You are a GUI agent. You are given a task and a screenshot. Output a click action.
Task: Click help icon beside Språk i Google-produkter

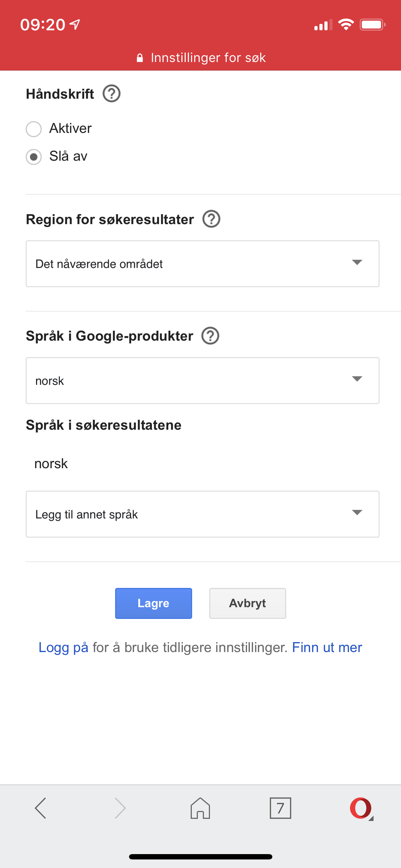(x=210, y=336)
